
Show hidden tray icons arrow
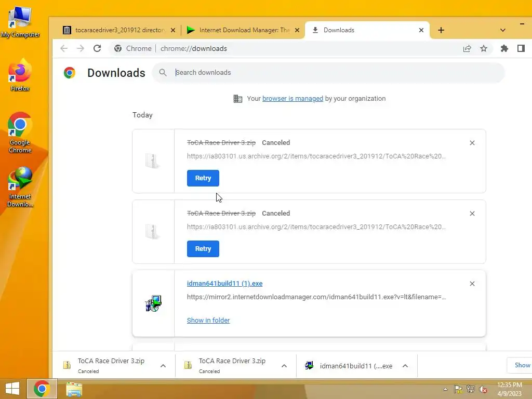point(445,389)
